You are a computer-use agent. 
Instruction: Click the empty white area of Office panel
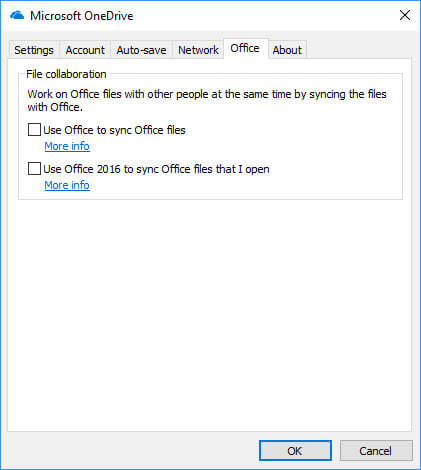[x=210, y=313]
